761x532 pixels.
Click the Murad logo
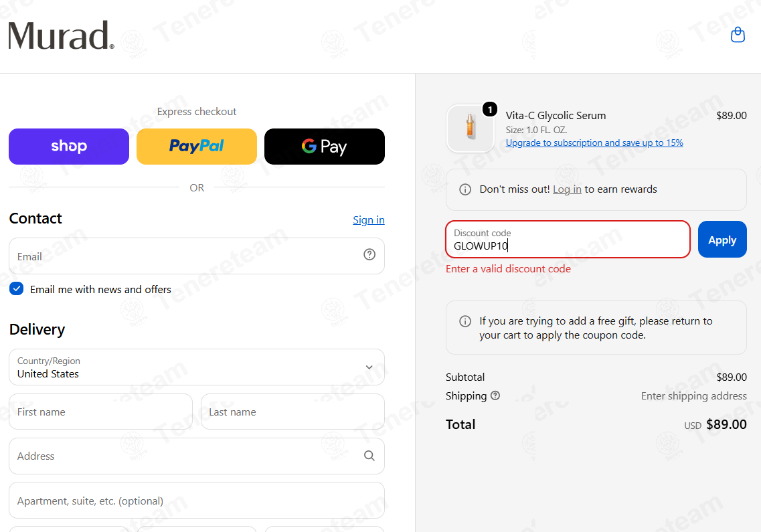(61, 35)
